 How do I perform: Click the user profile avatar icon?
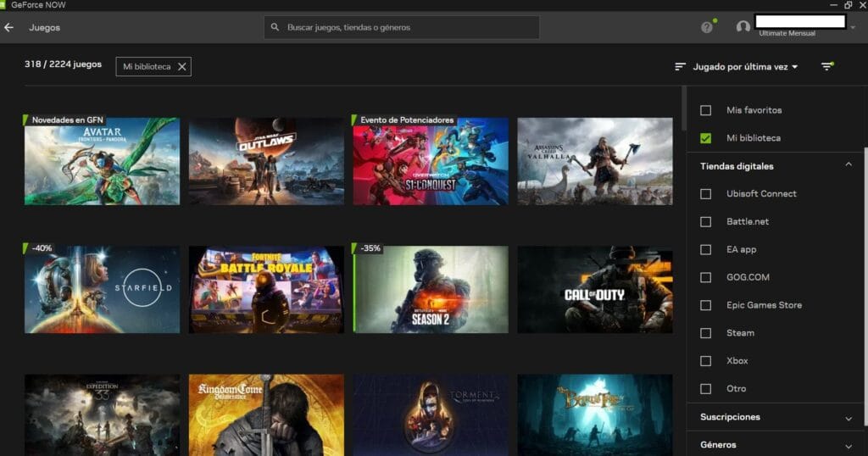coord(743,27)
